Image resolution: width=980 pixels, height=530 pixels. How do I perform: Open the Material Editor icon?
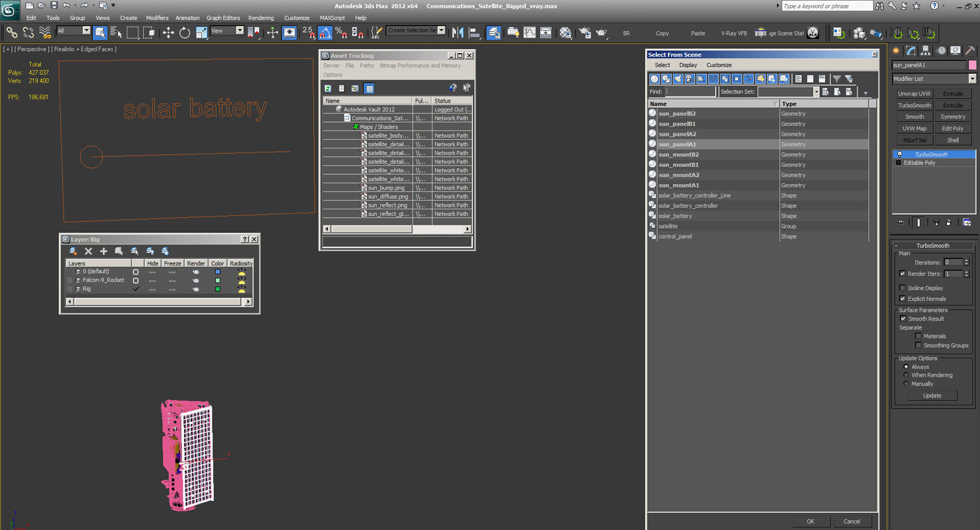pyautogui.click(x=565, y=32)
